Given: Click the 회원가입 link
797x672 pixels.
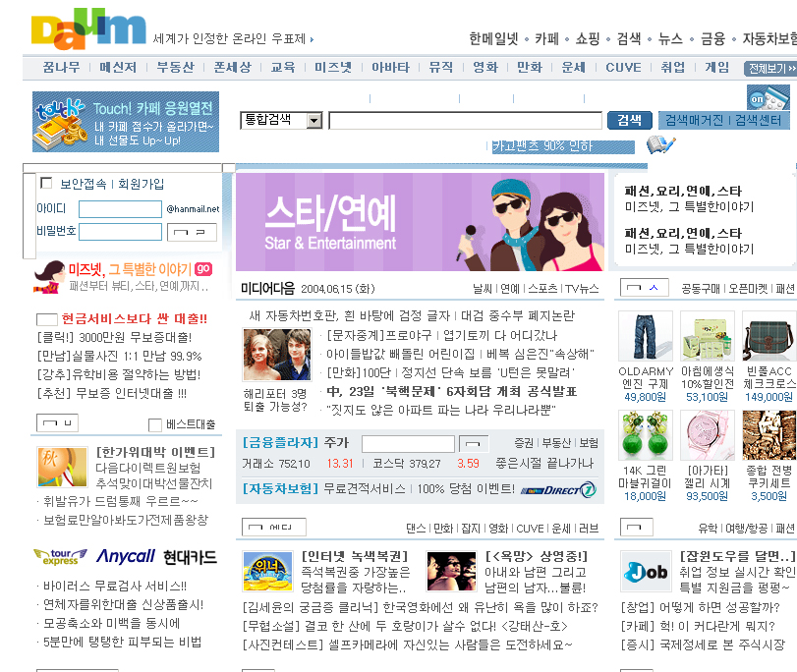Looking at the screenshot, I should [x=142, y=184].
